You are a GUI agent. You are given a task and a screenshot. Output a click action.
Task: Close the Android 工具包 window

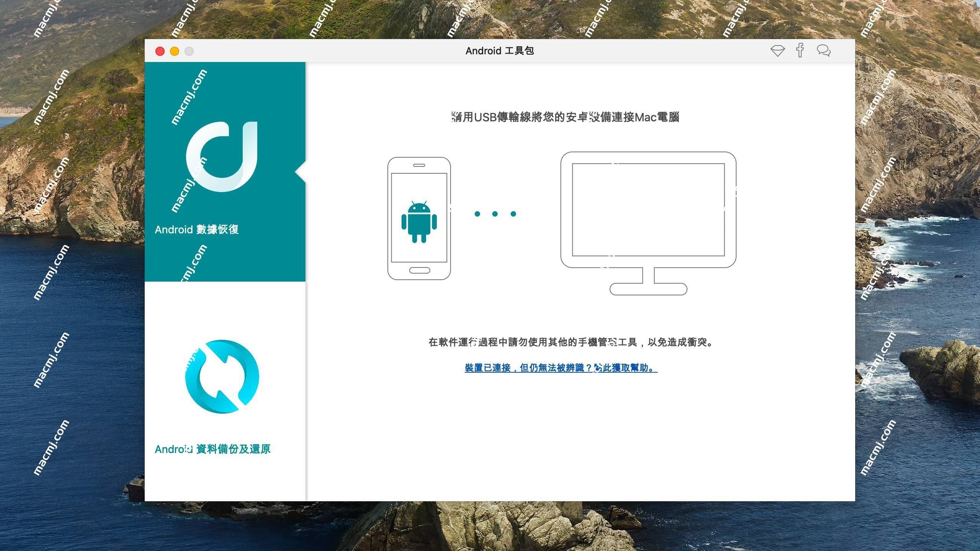click(x=160, y=51)
